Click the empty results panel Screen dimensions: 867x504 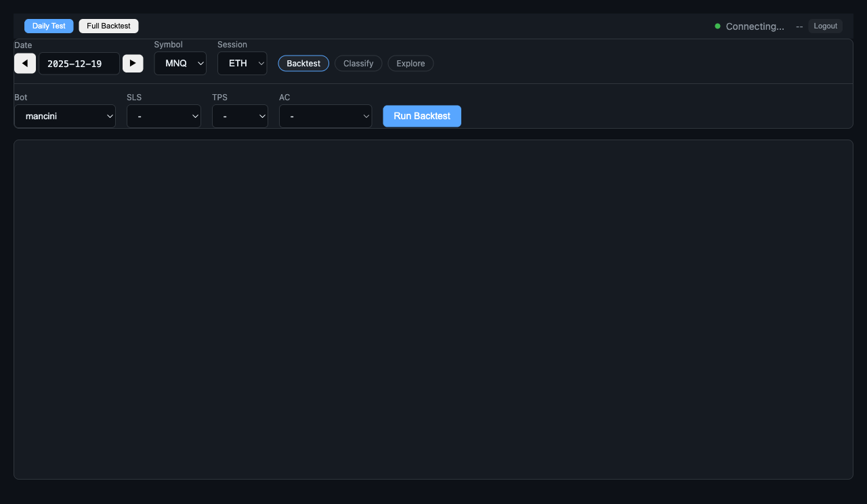(x=433, y=309)
